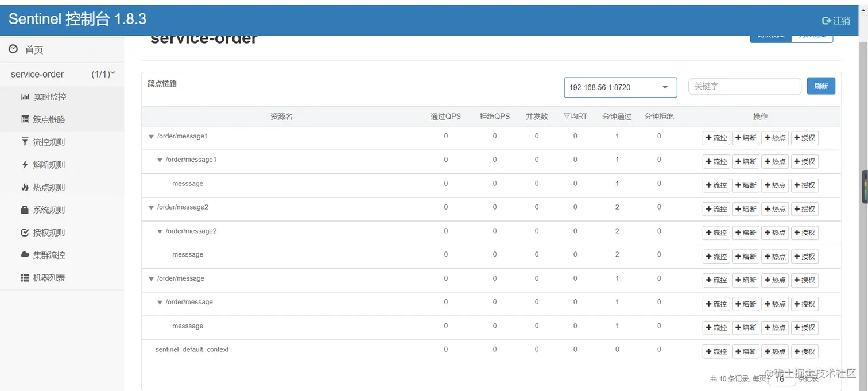Click the 熔断规则 lightning icon
This screenshot has width=868, height=391.
[x=25, y=165]
